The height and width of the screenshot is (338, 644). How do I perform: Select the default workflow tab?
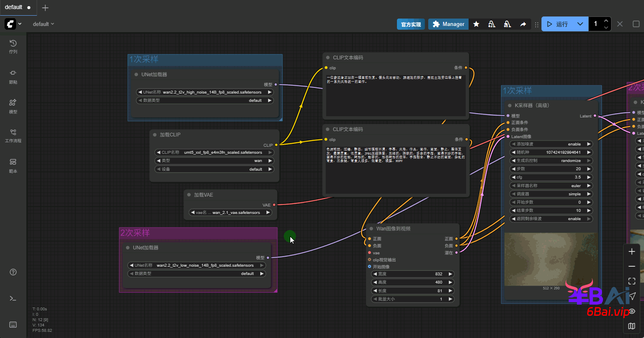click(x=14, y=7)
